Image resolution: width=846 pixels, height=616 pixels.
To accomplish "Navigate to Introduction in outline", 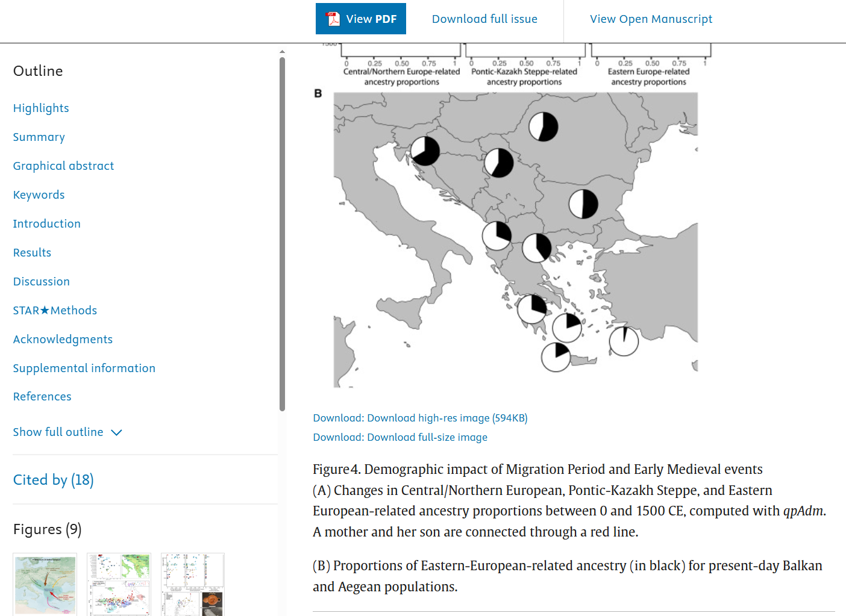I will (x=47, y=224).
